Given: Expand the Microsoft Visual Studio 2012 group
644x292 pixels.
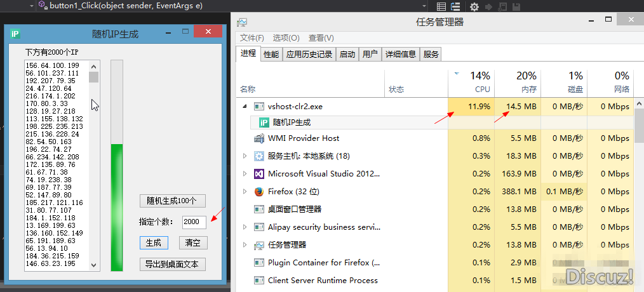Looking at the screenshot, I should point(245,174).
